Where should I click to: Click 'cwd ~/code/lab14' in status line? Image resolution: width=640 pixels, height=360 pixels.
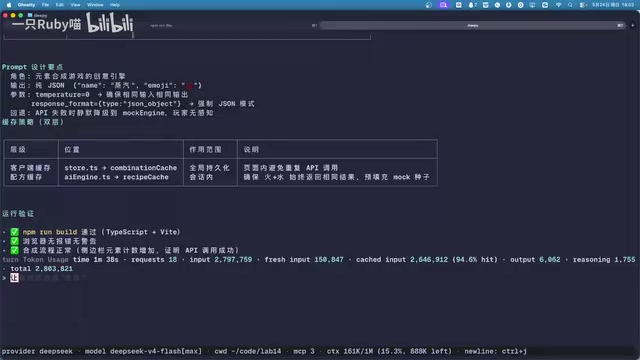click(x=248, y=351)
